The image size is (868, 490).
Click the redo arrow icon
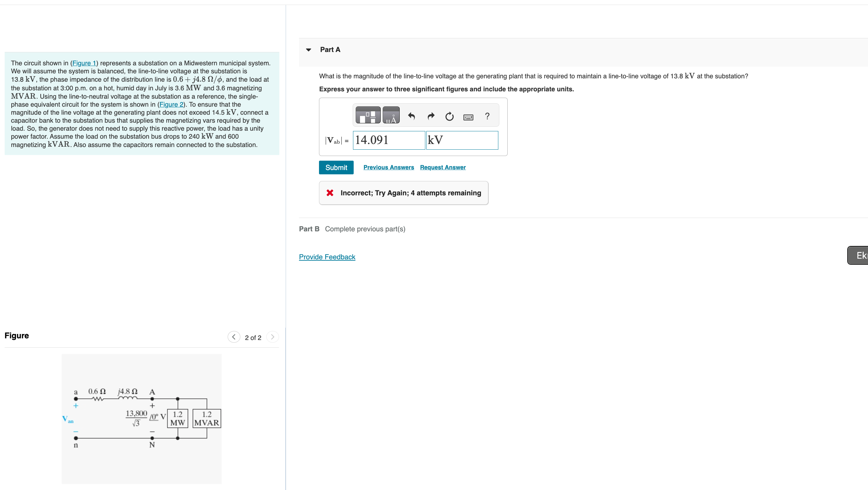[431, 116]
